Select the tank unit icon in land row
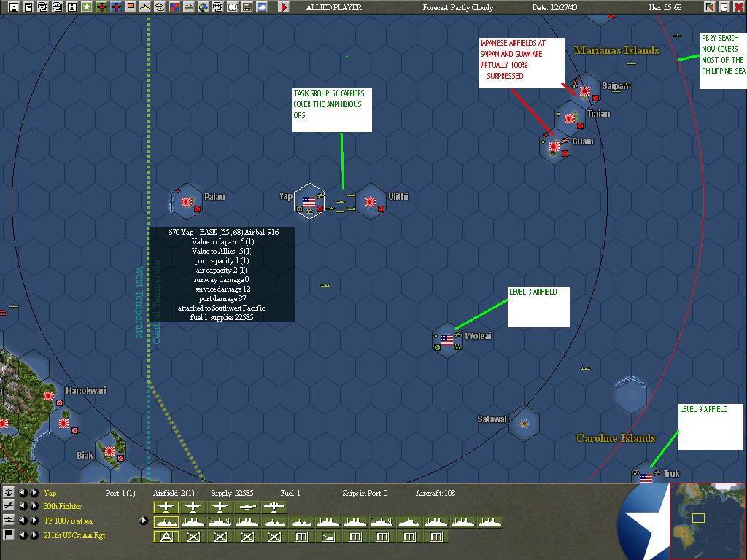747x560 pixels. pyautogui.click(x=328, y=537)
